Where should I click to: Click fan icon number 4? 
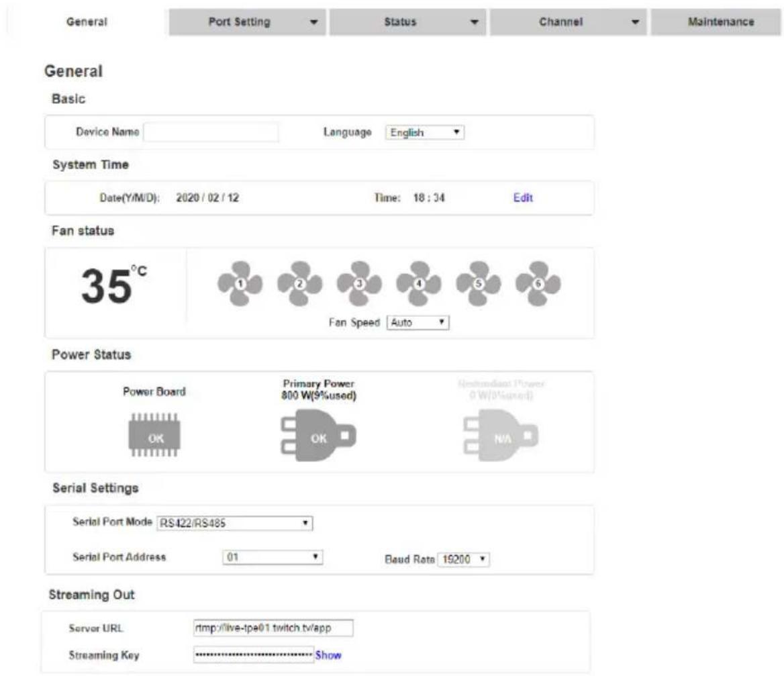tap(419, 283)
